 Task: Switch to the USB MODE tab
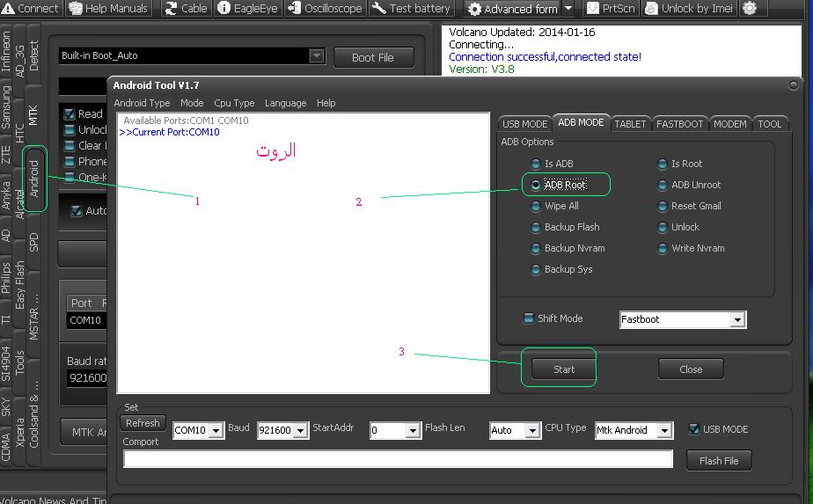coord(524,124)
